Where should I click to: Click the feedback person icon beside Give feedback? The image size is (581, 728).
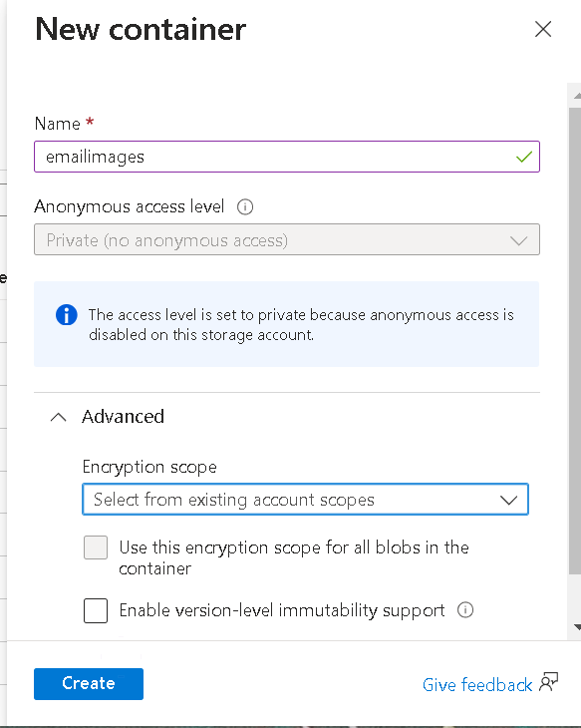548,682
